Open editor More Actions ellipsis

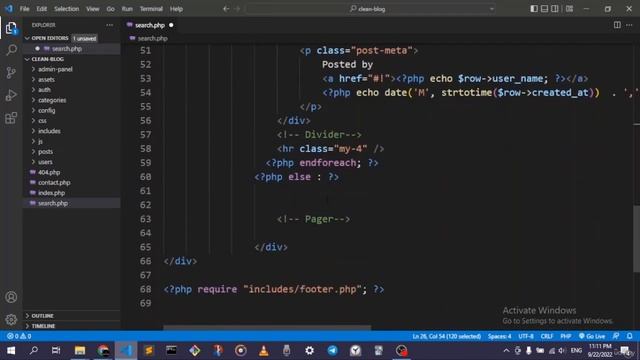point(629,25)
